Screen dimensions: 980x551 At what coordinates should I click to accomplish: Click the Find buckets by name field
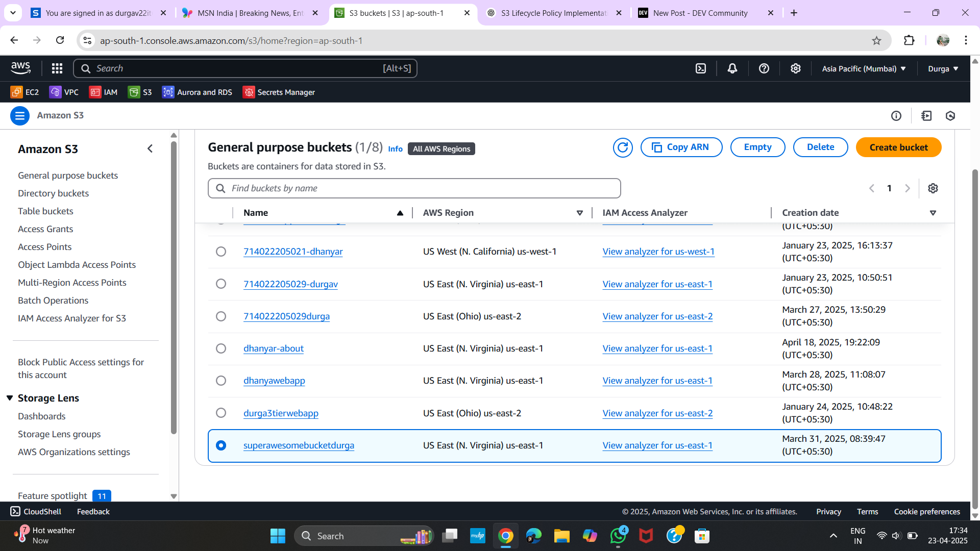pyautogui.click(x=414, y=188)
